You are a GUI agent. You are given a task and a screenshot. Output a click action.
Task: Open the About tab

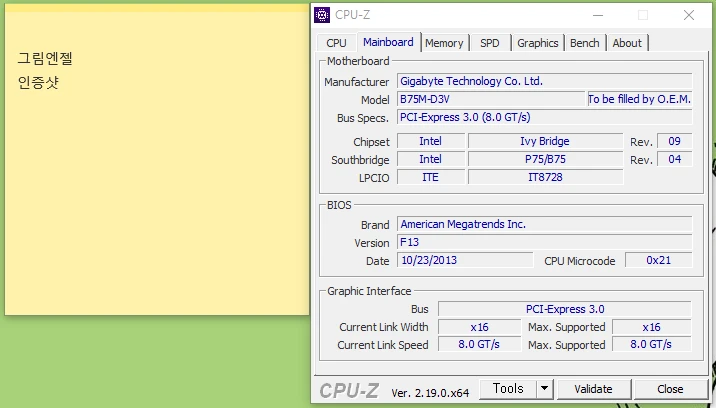(x=627, y=43)
